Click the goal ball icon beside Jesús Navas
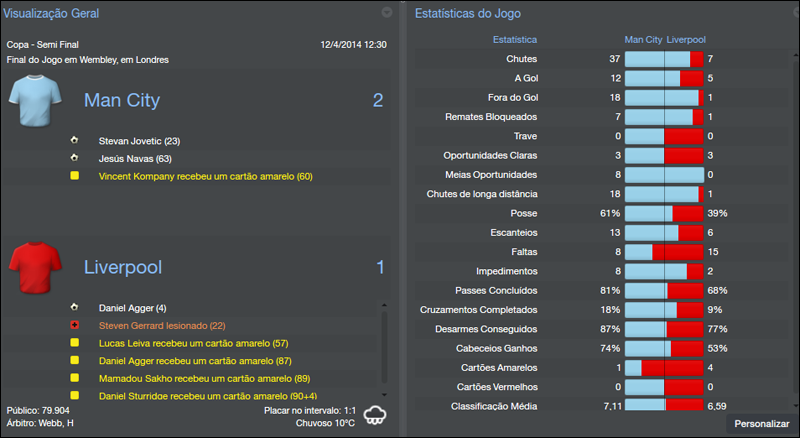 (x=74, y=158)
